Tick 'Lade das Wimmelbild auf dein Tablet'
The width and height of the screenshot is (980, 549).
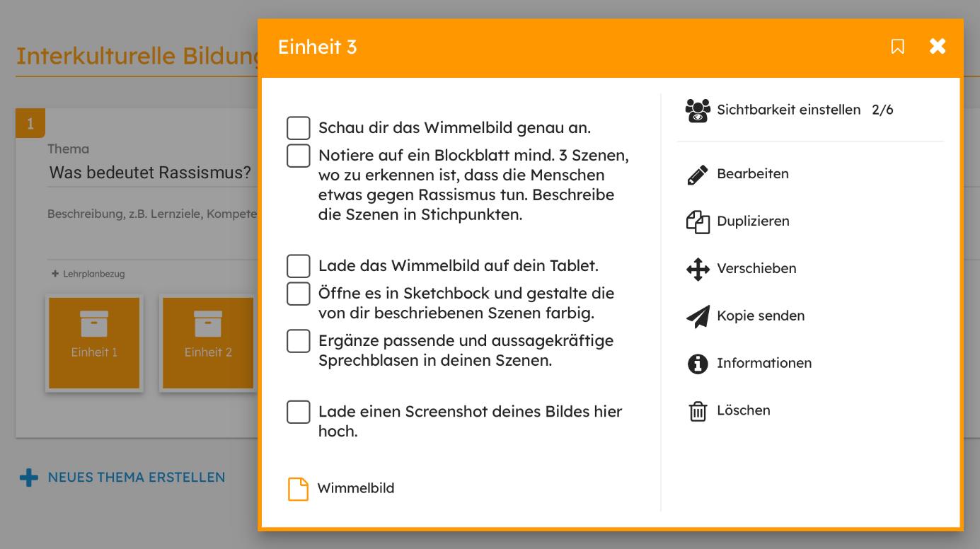coord(298,266)
